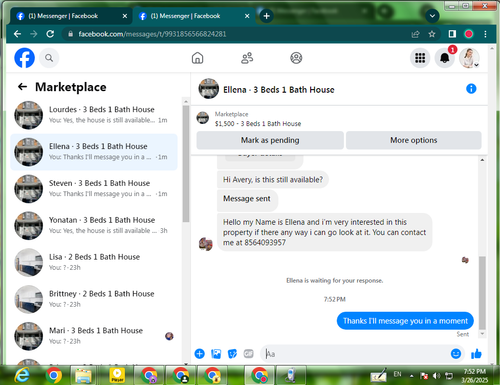Share this page from the address bar
Viewport: 500px width, 385px height.
pyautogui.click(x=415, y=34)
